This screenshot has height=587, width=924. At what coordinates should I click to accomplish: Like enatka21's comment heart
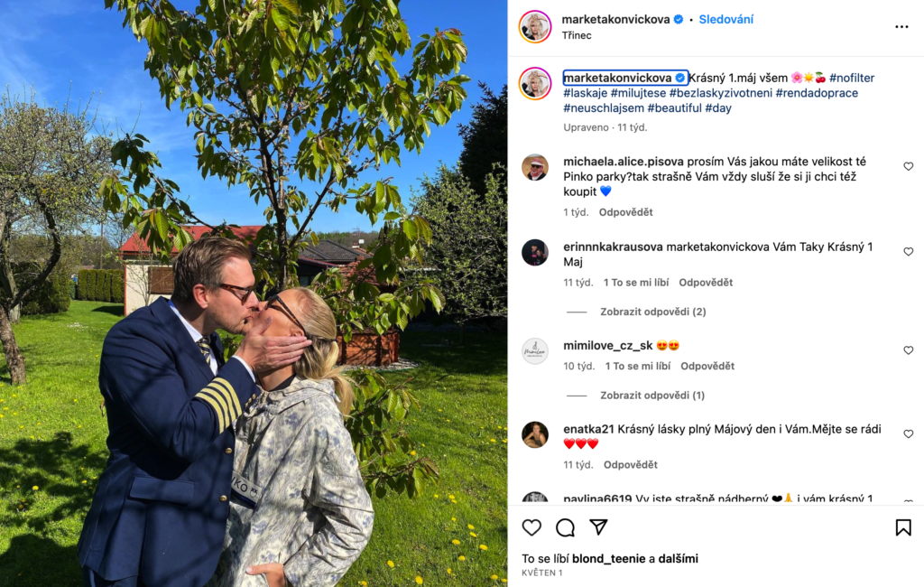908,433
